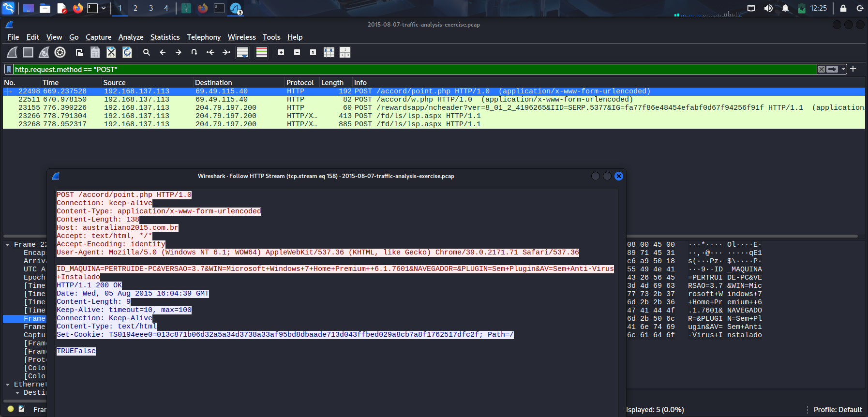Close the Follow HTTP Stream dialog
Image resolution: width=868 pixels, height=417 pixels.
pyautogui.click(x=619, y=176)
